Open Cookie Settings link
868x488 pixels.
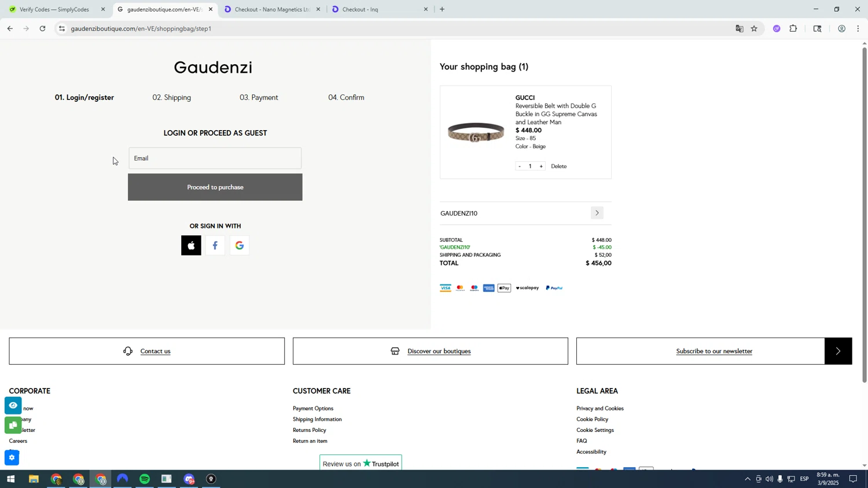tap(595, 430)
